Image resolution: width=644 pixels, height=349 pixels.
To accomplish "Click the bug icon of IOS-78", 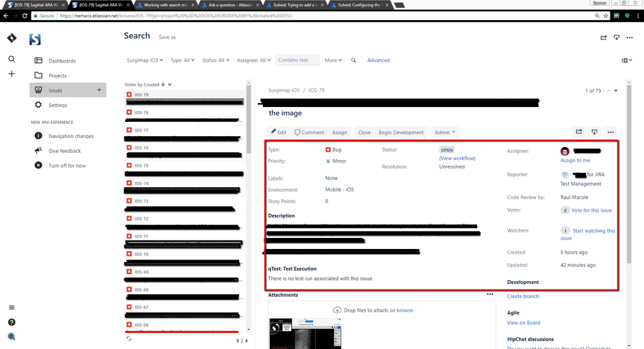I will click(x=129, y=112).
